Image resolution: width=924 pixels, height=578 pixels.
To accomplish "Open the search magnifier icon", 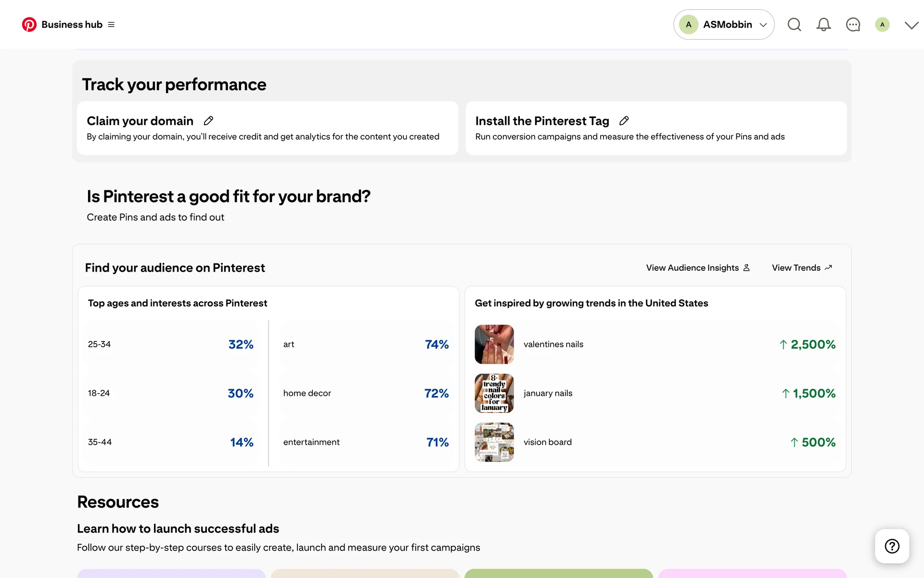I will coord(794,25).
